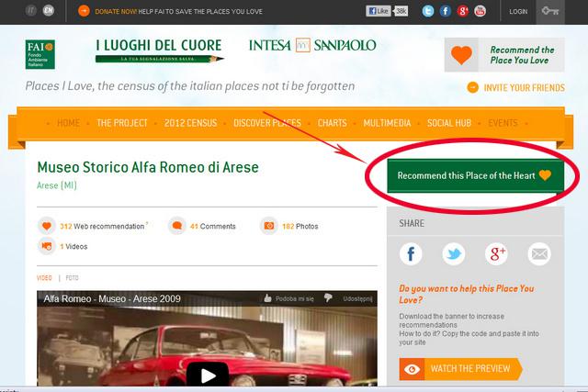
Task: Open the Social Hub menu item
Action: [449, 123]
